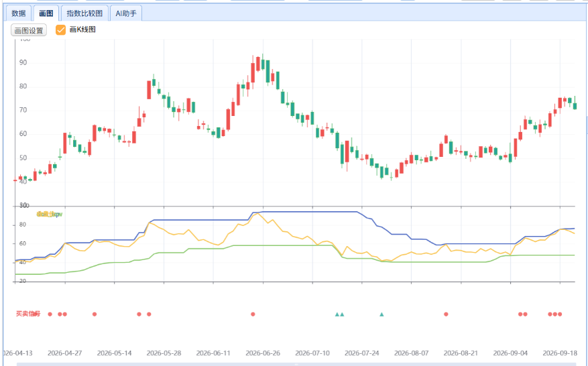Image resolution: width=588 pixels, height=366 pixels.
Task: Click the 2026-09-04 date label
Action: pyautogui.click(x=510, y=353)
